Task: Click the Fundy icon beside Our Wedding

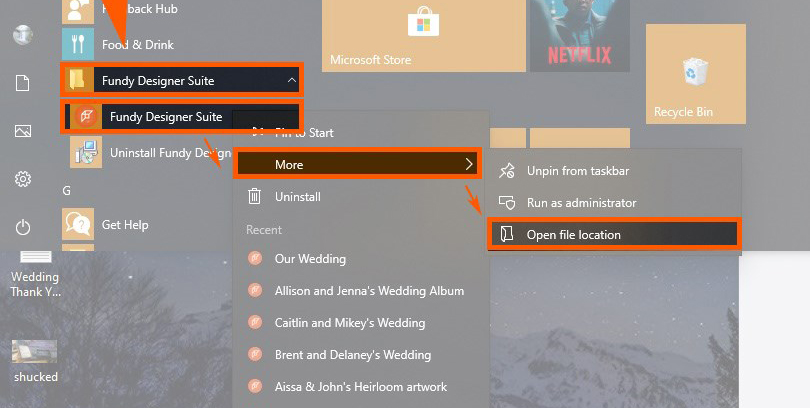Action: (x=255, y=258)
